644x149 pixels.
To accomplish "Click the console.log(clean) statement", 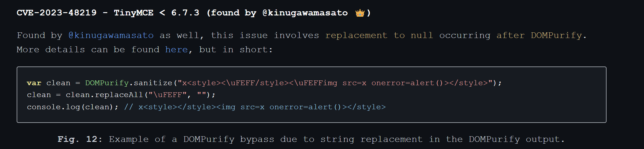I will pos(73,107).
